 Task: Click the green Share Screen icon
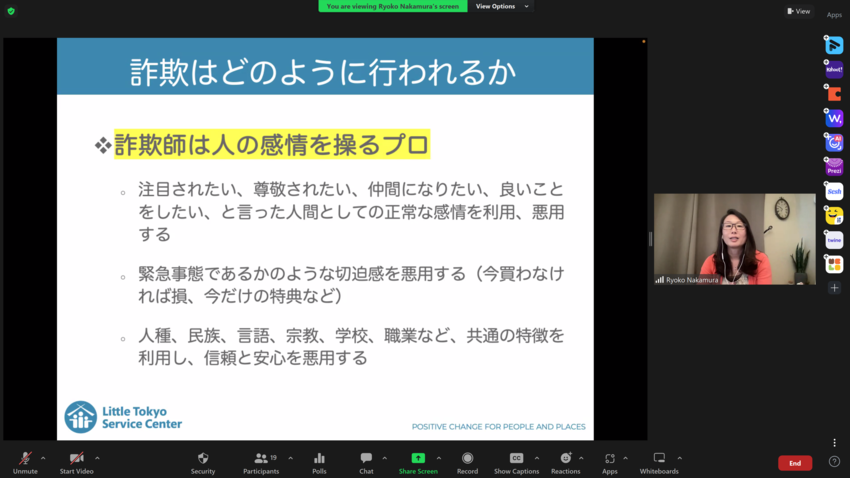point(418,458)
